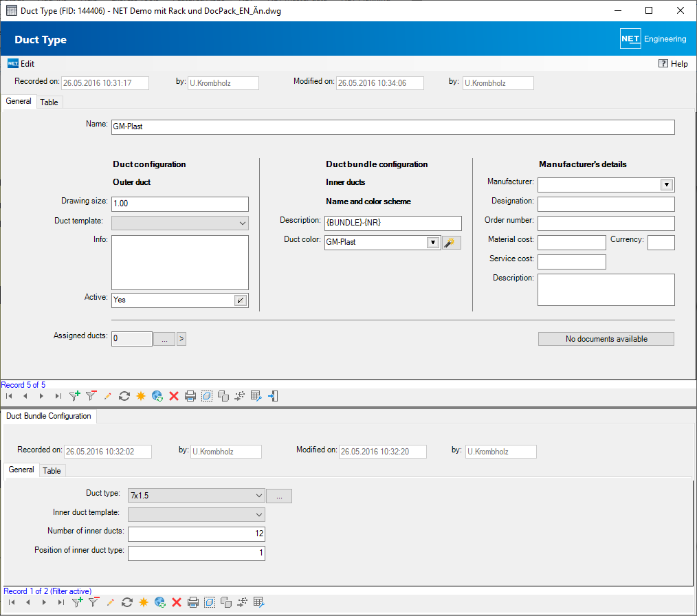Toggle the Active checkbox showing Yes
The image size is (697, 616).
tap(240, 300)
